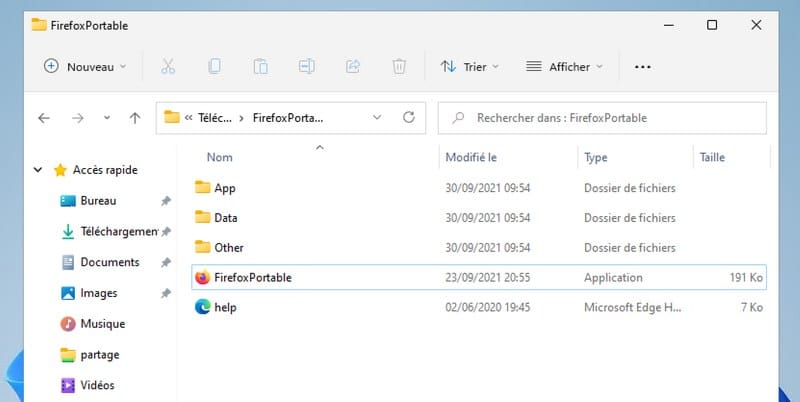This screenshot has height=402, width=800.
Task: Select the FirefoxPortable application file
Action: 252,277
